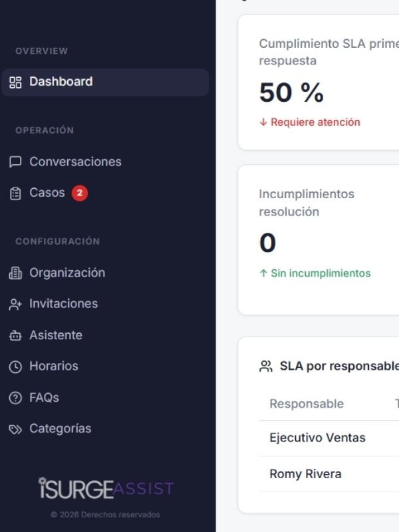This screenshot has width=399, height=532.
Task: Click the Invitaciones add-user icon
Action: (x=15, y=305)
